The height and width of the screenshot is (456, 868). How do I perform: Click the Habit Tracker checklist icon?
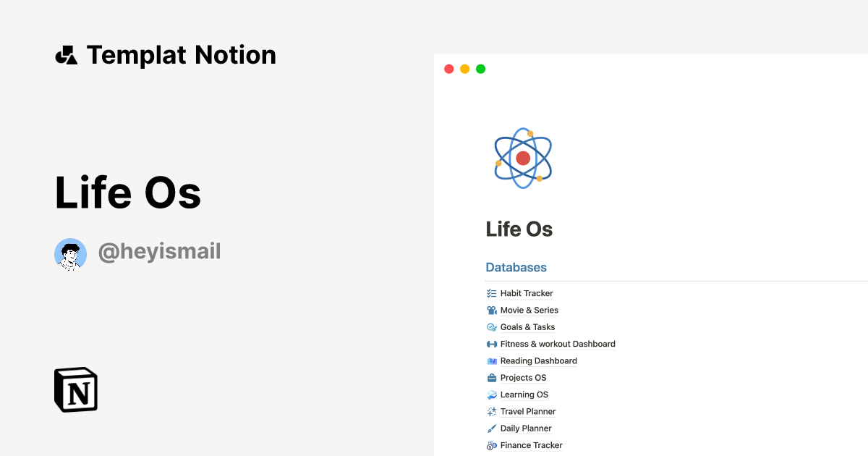point(493,293)
